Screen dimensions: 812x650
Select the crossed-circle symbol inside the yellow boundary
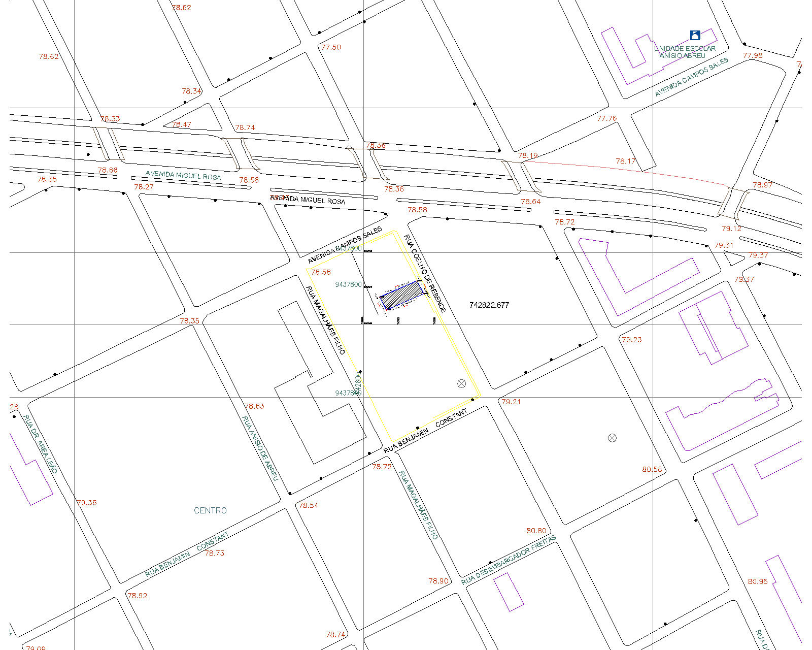461,383
